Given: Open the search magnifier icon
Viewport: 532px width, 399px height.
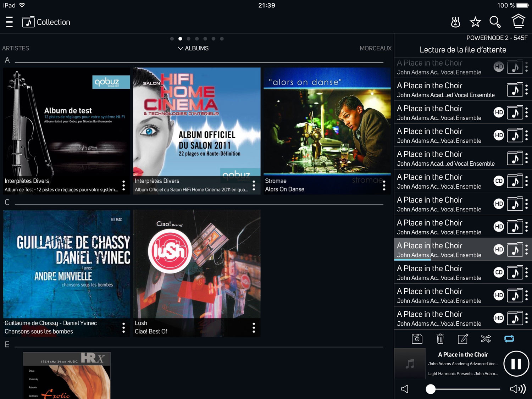Looking at the screenshot, I should 495,22.
